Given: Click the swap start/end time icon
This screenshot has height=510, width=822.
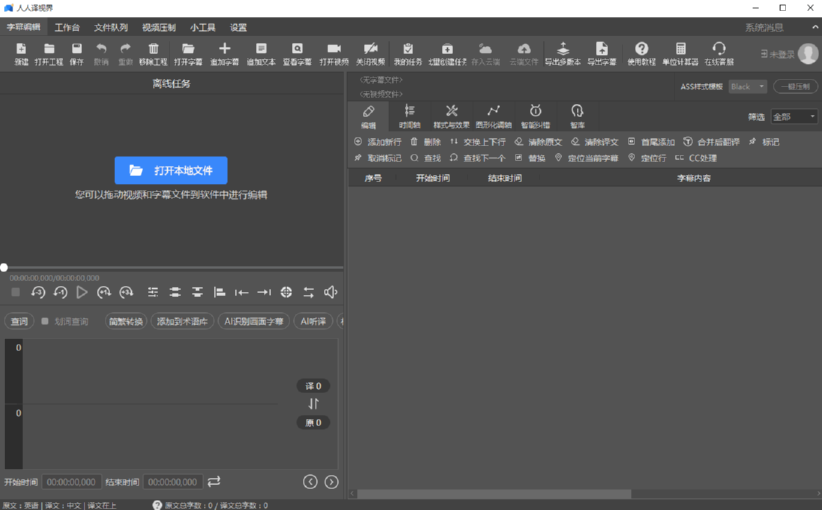Looking at the screenshot, I should tap(214, 482).
